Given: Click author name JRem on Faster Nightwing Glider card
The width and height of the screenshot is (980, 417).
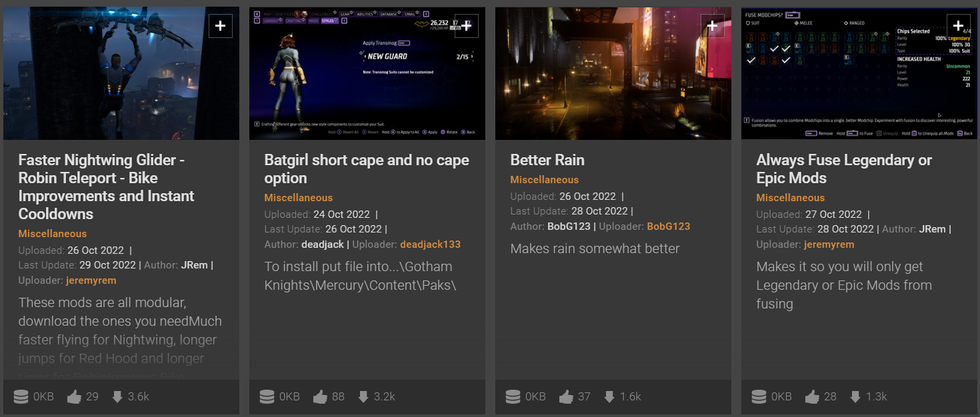Looking at the screenshot, I should tap(194, 264).
